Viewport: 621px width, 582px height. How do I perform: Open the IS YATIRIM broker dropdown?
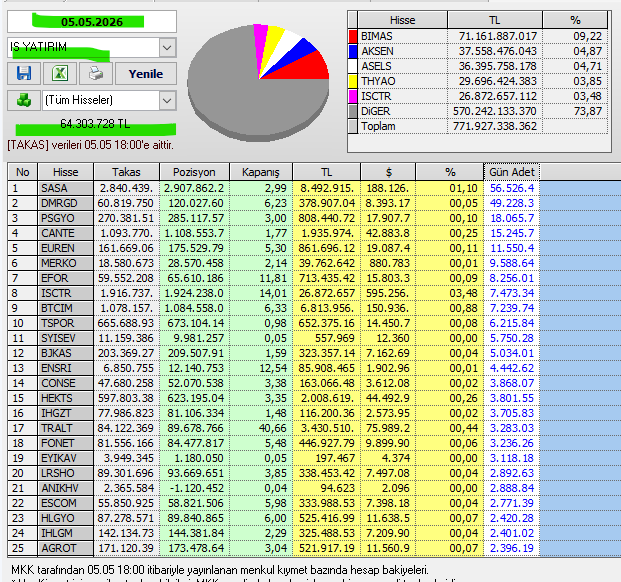(167, 48)
